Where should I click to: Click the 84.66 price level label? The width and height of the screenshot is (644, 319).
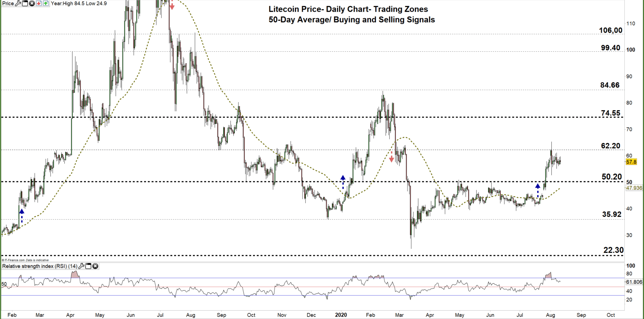coord(610,85)
